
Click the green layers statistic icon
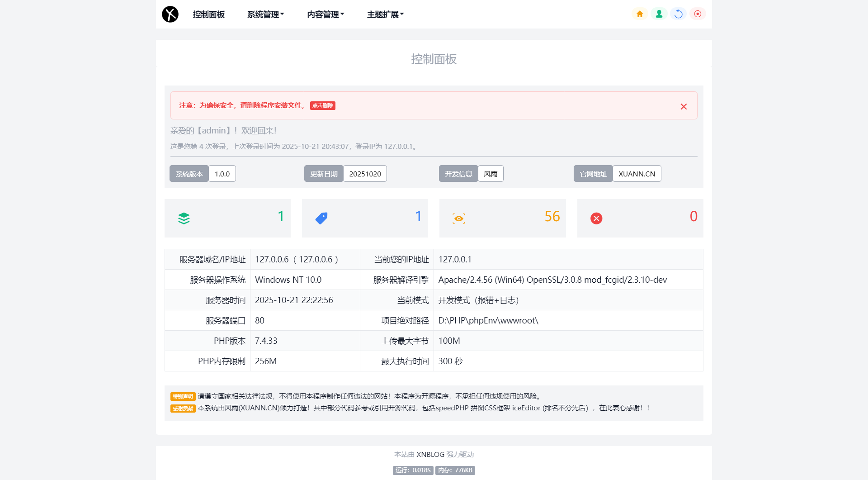point(184,218)
